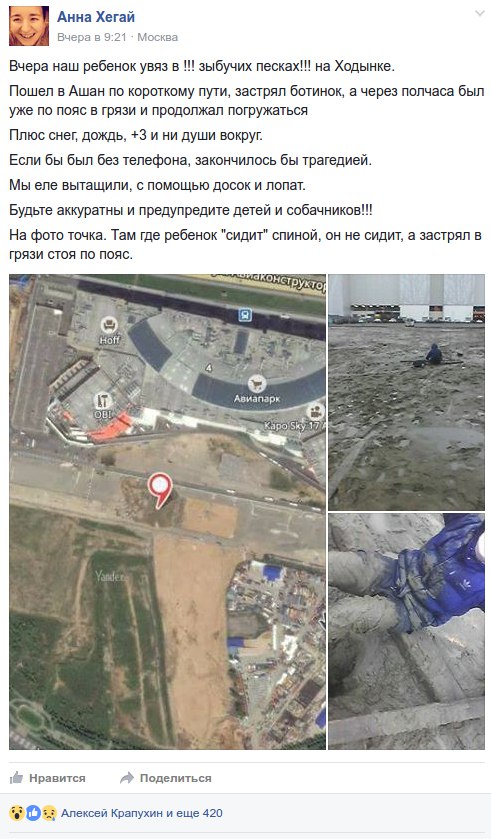491x839 pixels.
Task: Click the share arrow icon
Action: pyautogui.click(x=127, y=777)
